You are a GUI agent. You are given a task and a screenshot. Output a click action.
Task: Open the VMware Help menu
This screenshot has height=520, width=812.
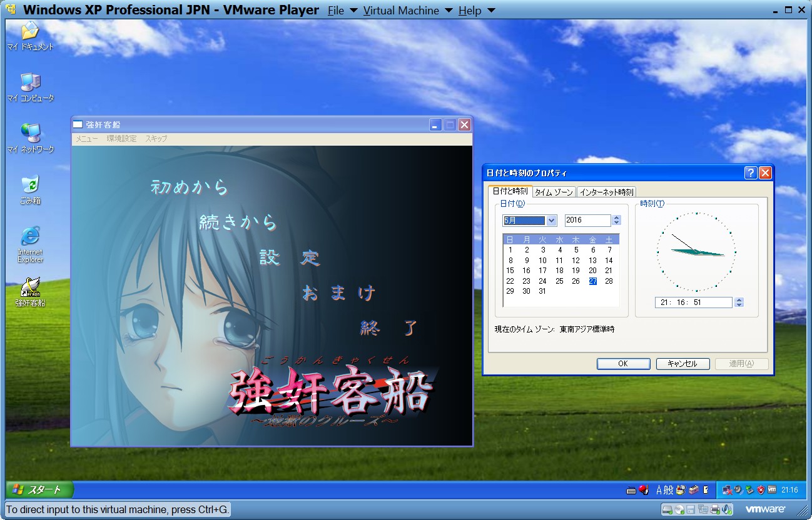tap(476, 11)
